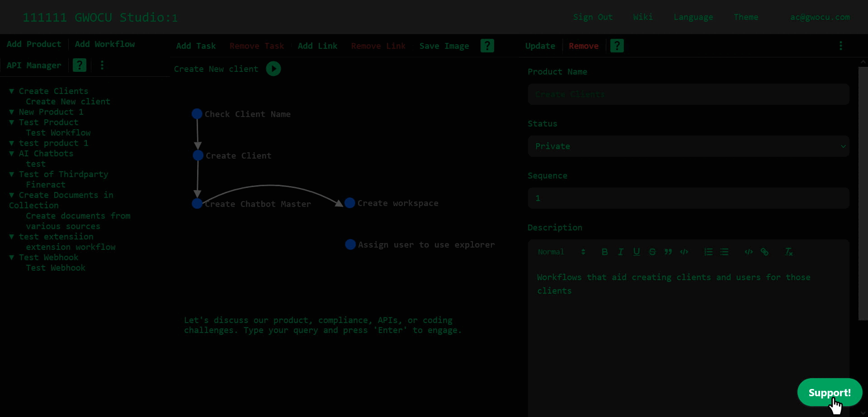The image size is (868, 417).
Task: Open help icon beside API Manager
Action: [80, 65]
